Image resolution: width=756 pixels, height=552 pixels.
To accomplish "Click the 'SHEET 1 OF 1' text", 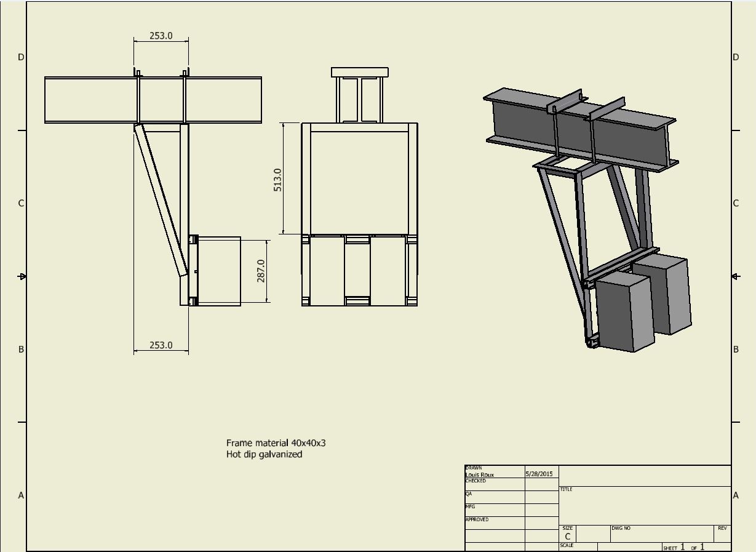I will pos(684,547).
